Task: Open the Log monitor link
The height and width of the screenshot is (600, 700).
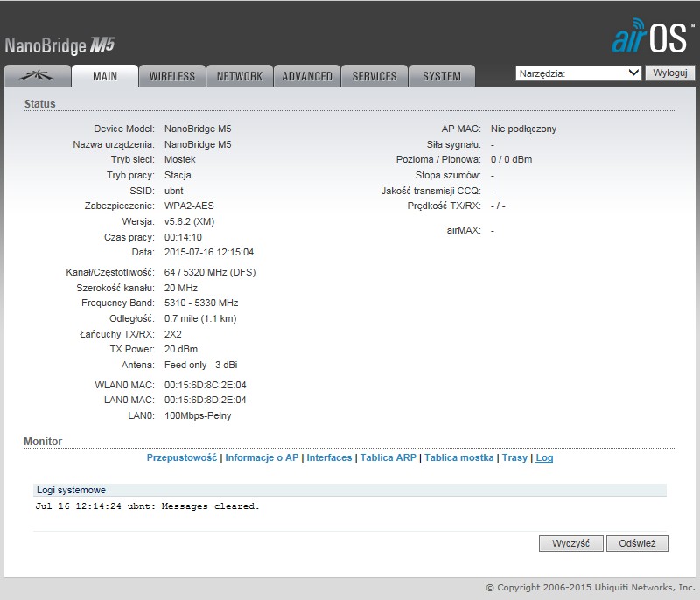Action: pyautogui.click(x=544, y=457)
